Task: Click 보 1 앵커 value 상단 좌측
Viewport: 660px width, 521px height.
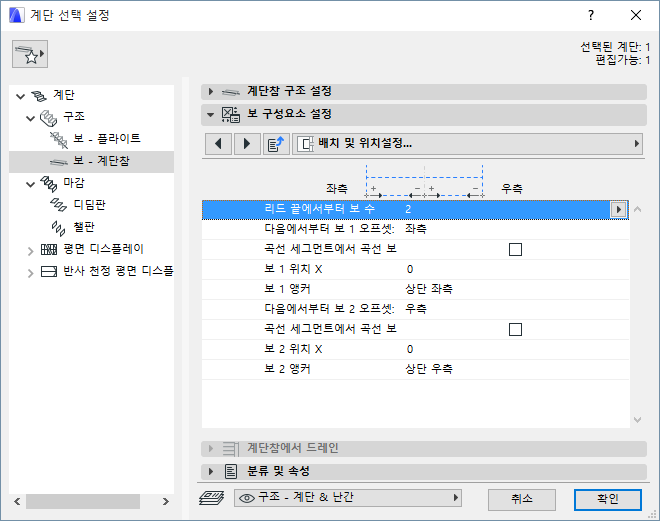Action: pyautogui.click(x=429, y=289)
